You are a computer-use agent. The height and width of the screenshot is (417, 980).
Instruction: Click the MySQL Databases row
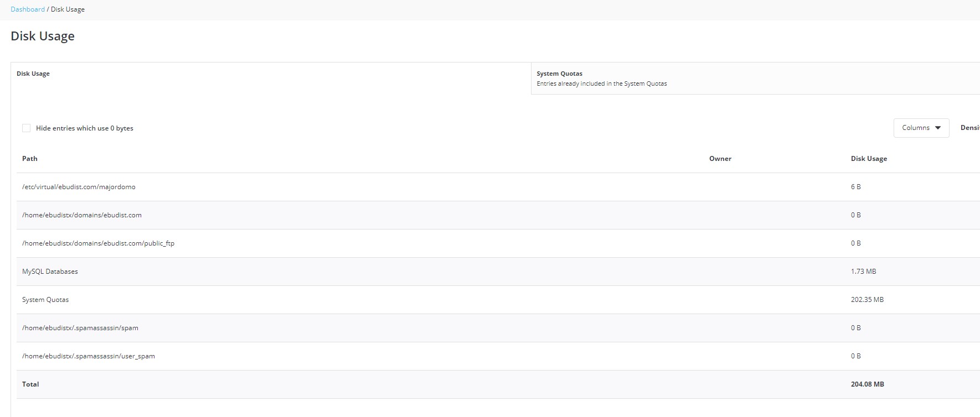click(50, 272)
